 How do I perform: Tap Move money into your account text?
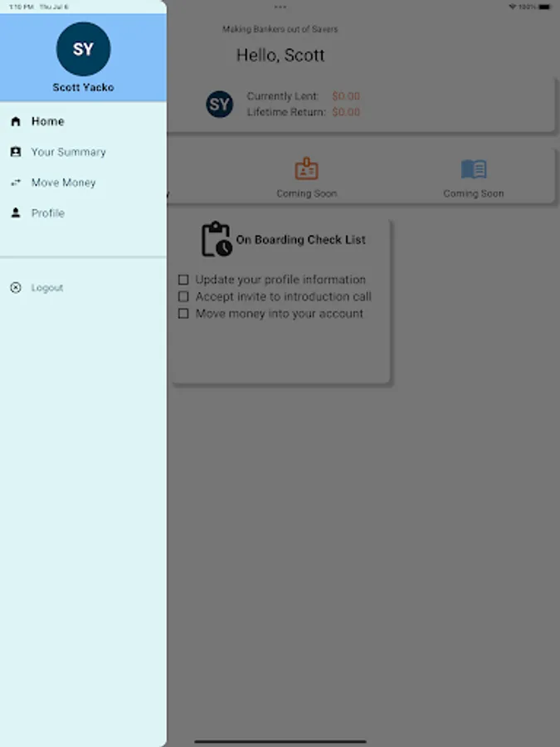[x=280, y=314]
